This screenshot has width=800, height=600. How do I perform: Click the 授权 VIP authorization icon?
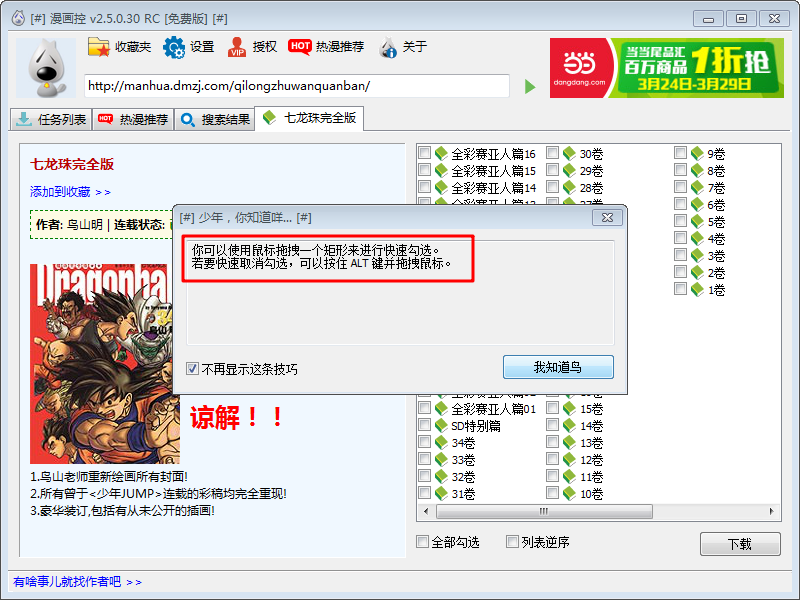click(x=237, y=47)
